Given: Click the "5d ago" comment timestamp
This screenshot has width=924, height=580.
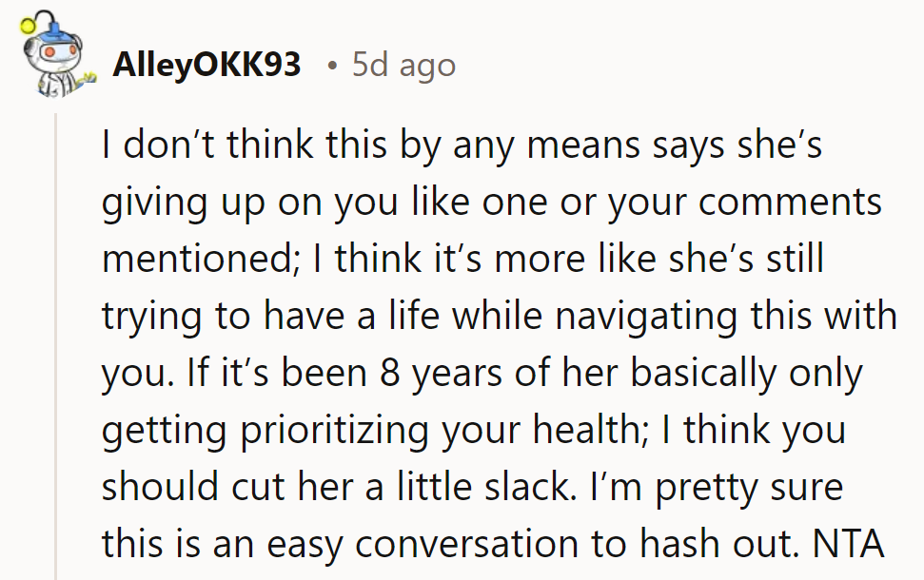Looking at the screenshot, I should pos(403,65).
